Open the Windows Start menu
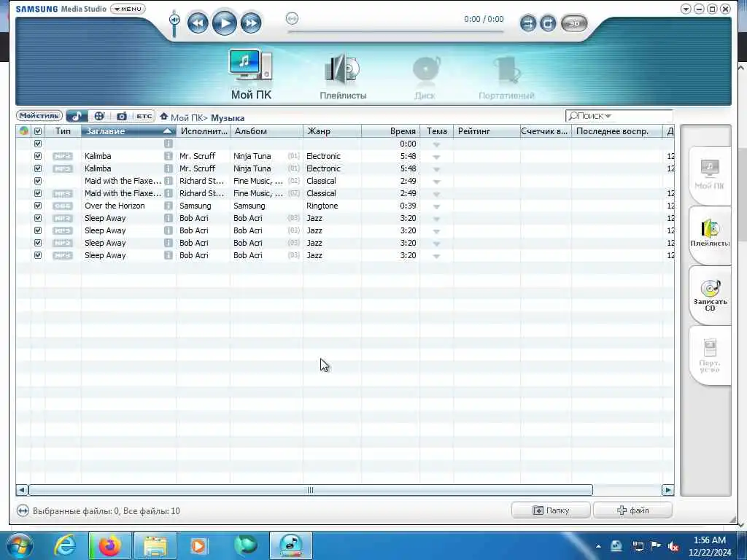 tap(20, 545)
